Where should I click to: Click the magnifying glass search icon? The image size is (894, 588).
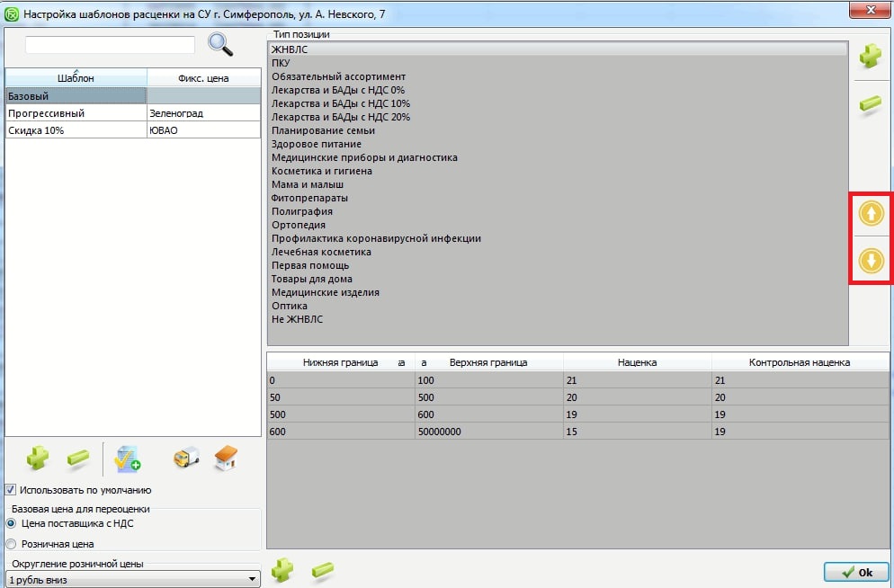220,44
